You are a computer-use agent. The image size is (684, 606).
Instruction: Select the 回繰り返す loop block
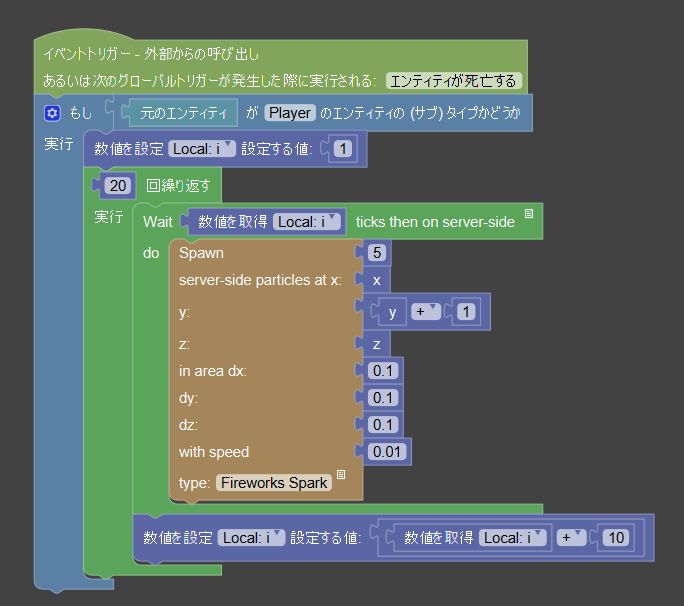(x=182, y=186)
